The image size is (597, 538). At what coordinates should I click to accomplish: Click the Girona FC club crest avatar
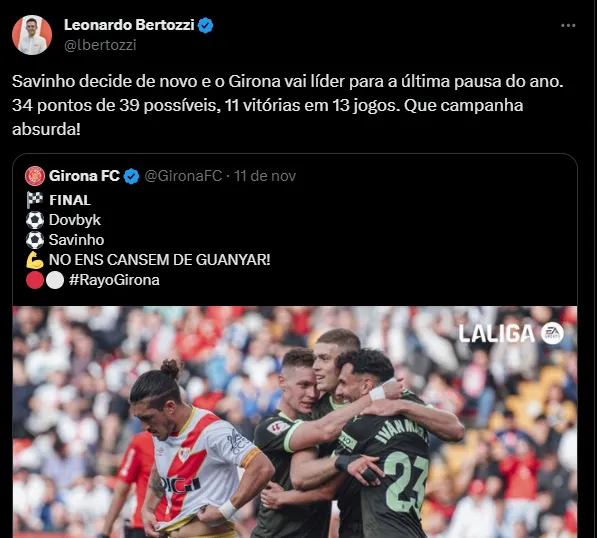click(x=35, y=176)
